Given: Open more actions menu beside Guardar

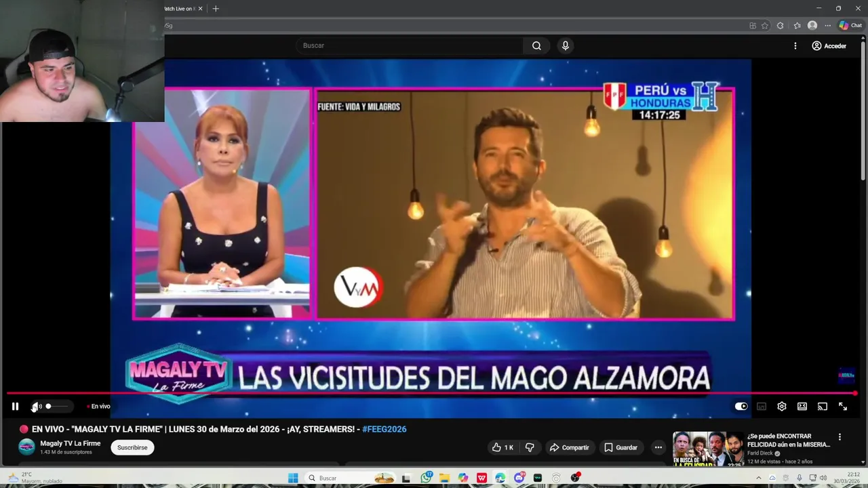Looking at the screenshot, I should pyautogui.click(x=658, y=447).
